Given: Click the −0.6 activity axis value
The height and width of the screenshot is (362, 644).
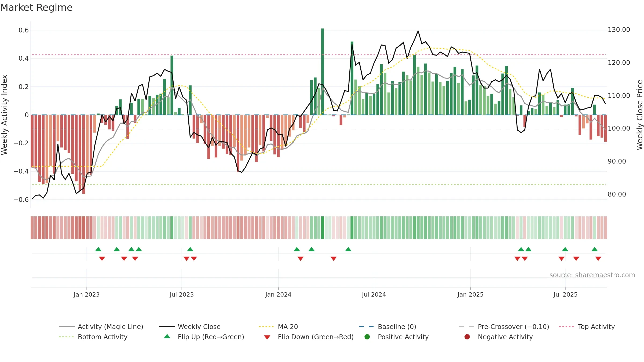Looking at the screenshot, I should tap(21, 200).
